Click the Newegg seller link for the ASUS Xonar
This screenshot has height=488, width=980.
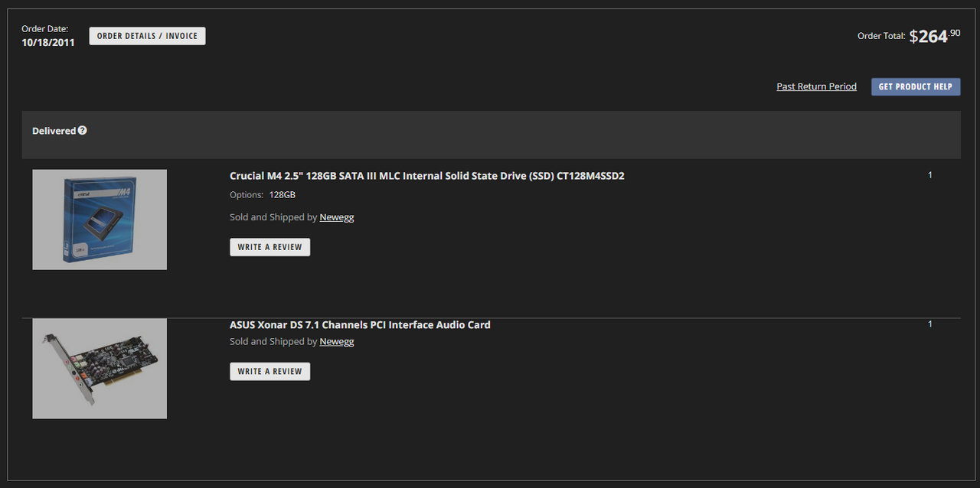(x=337, y=342)
